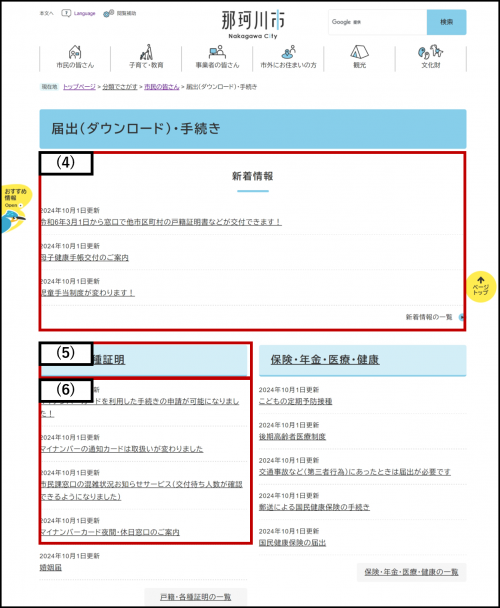Focus the Google search input field
Viewport: 500px width, 608px height.
[x=377, y=22]
